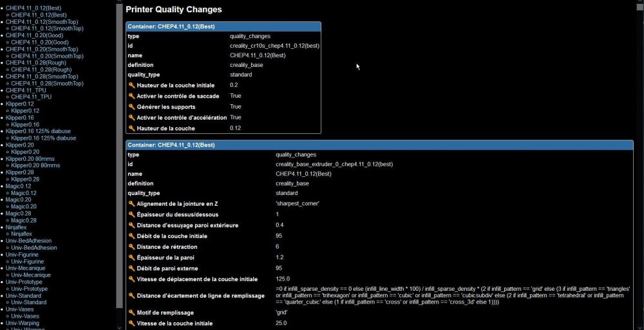The image size is (644, 330).
Task: Click key icon beside Débit de la couche initiale
Action: 131,236
